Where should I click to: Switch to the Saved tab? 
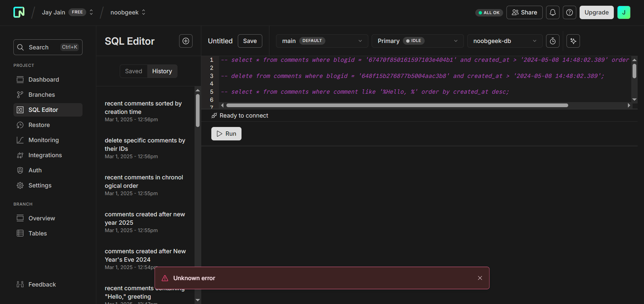click(133, 71)
